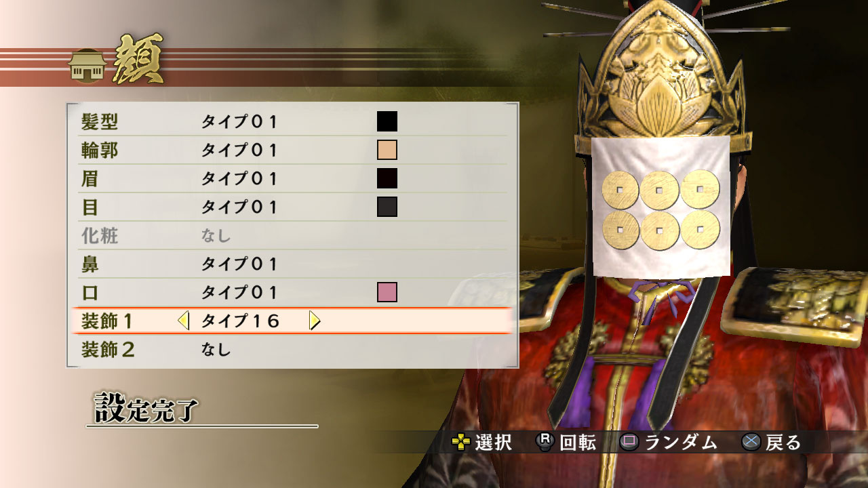Image resolution: width=868 pixels, height=488 pixels.
Task: Select the 装飾2 row
Action: (292, 350)
